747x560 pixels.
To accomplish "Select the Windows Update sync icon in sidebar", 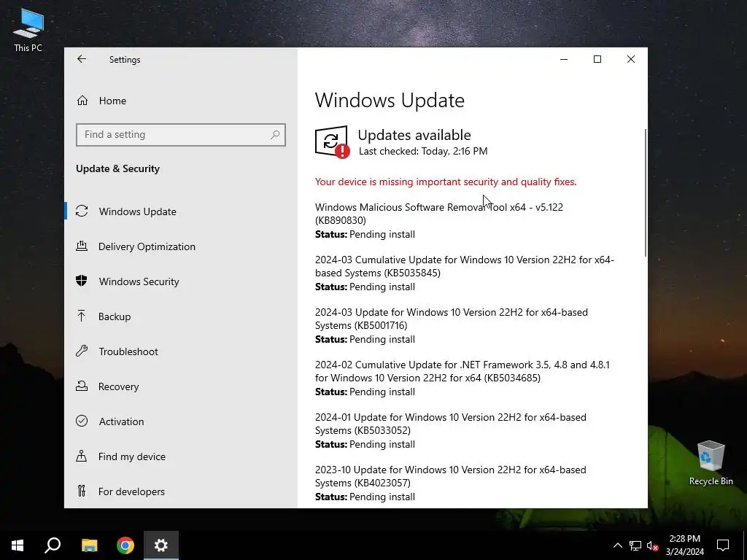I will 82,211.
